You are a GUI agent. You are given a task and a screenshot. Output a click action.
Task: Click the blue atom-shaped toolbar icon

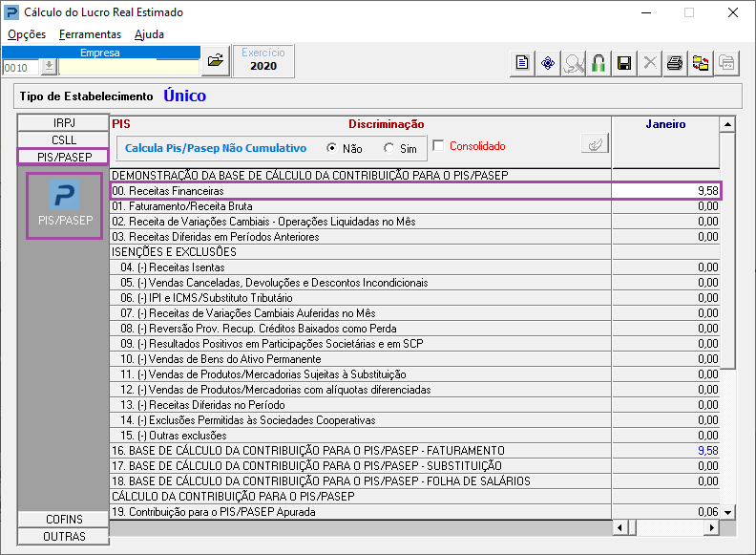pos(548,63)
